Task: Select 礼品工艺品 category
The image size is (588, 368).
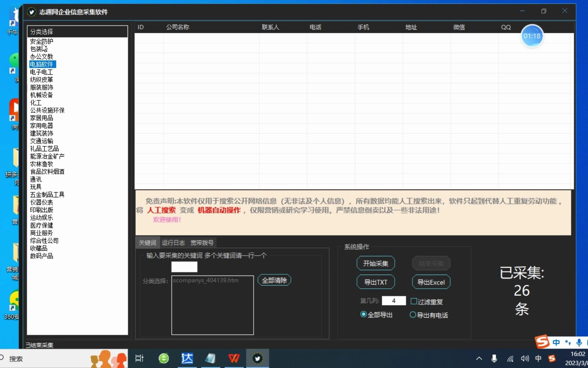Action: coord(44,149)
